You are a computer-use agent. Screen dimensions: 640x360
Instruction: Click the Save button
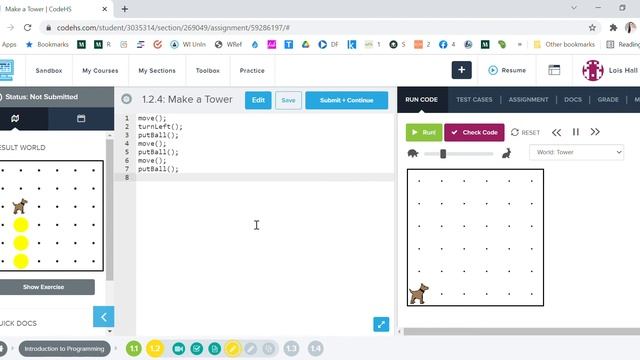coord(288,100)
